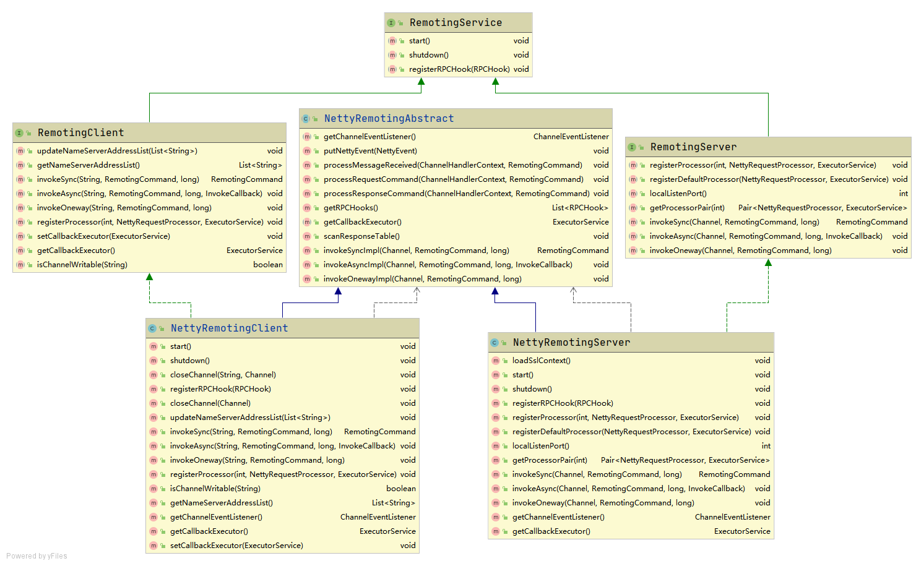Click the class icon beside NettyRemotingAbstract title
The width and height of the screenshot is (924, 566).
tap(306, 119)
